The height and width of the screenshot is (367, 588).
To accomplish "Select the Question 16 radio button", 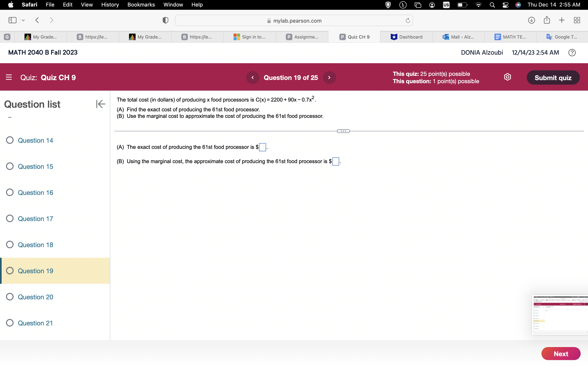I will pos(10,192).
